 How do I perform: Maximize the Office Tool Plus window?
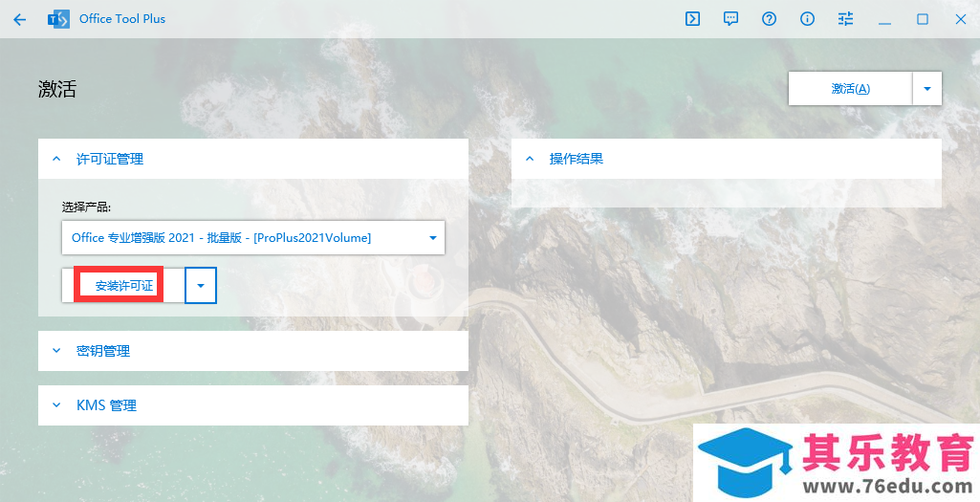[x=923, y=19]
